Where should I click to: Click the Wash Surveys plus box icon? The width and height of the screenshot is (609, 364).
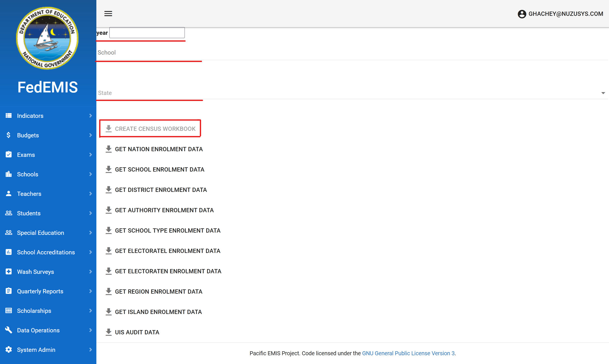point(8,272)
